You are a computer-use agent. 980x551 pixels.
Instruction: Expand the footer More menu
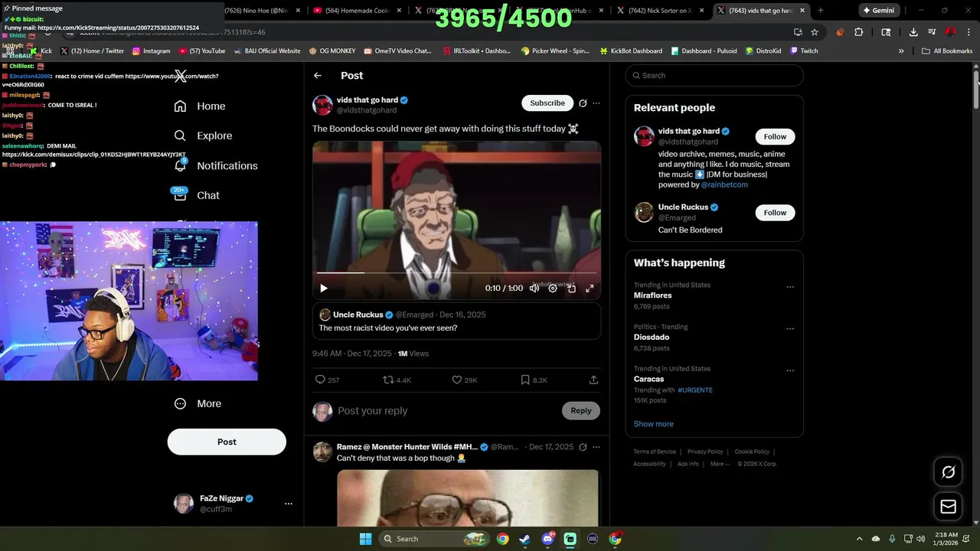[720, 464]
